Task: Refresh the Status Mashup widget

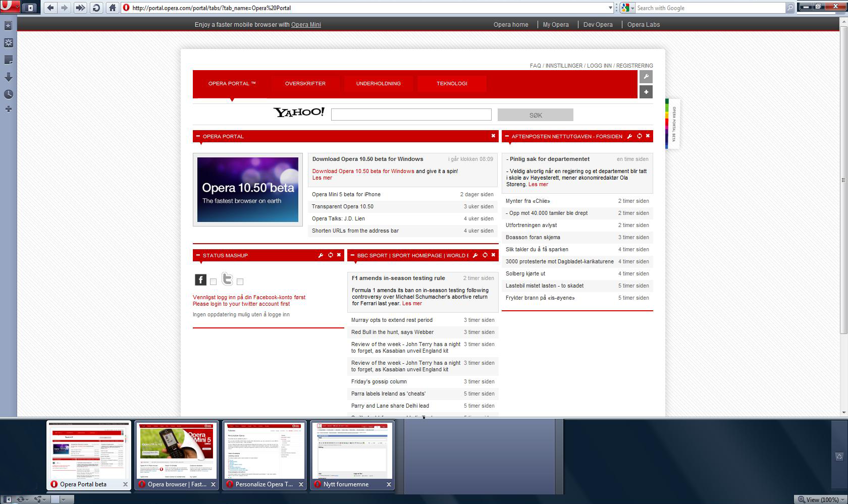Action: pyautogui.click(x=330, y=255)
